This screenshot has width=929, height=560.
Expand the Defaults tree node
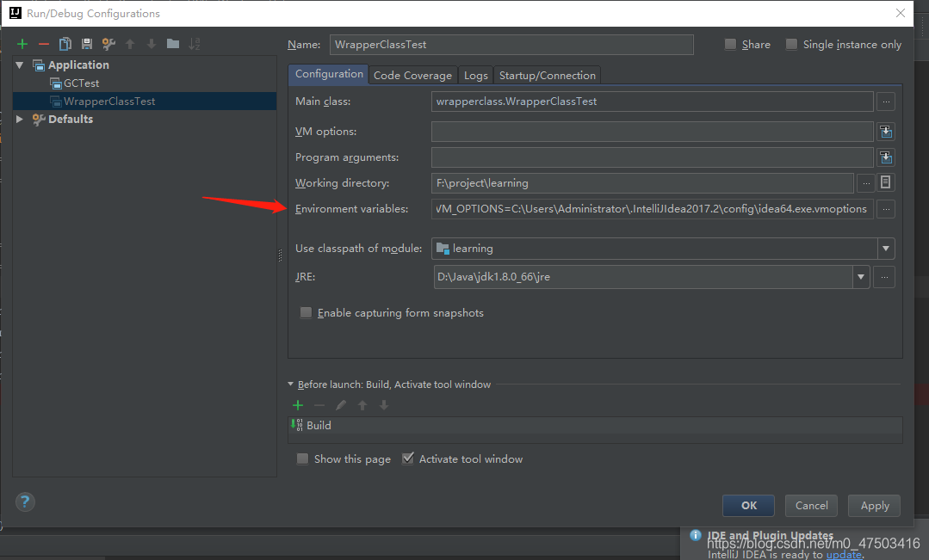pyautogui.click(x=20, y=119)
